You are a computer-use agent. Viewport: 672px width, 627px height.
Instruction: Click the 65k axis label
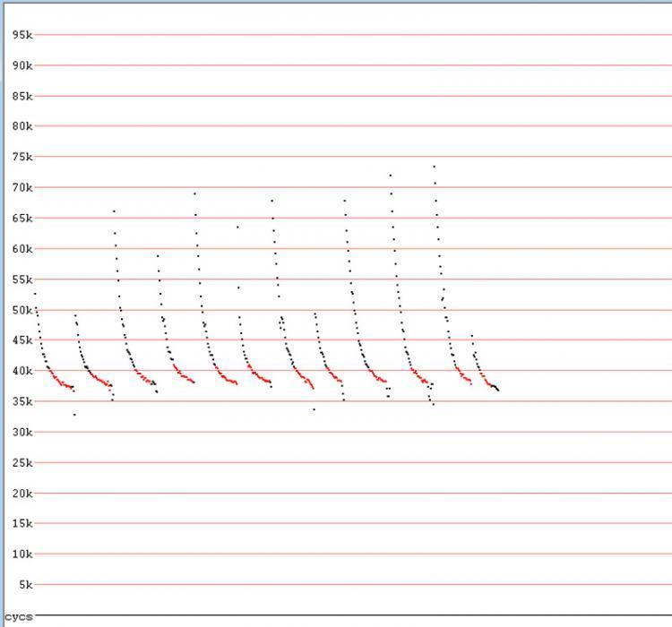[22, 219]
